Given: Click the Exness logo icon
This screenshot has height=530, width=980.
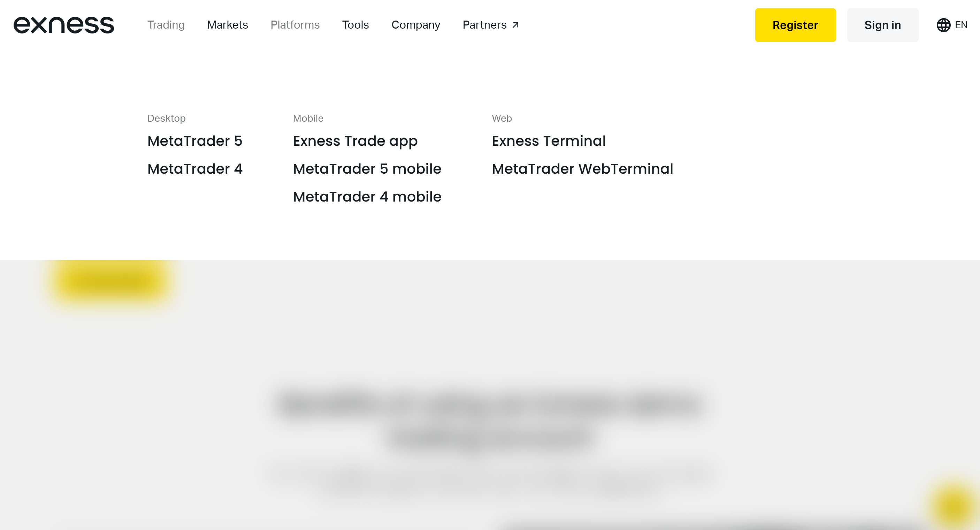Looking at the screenshot, I should point(64,25).
